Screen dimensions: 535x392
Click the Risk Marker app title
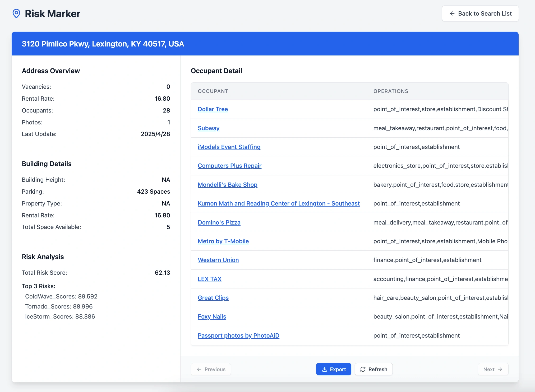[x=53, y=13]
